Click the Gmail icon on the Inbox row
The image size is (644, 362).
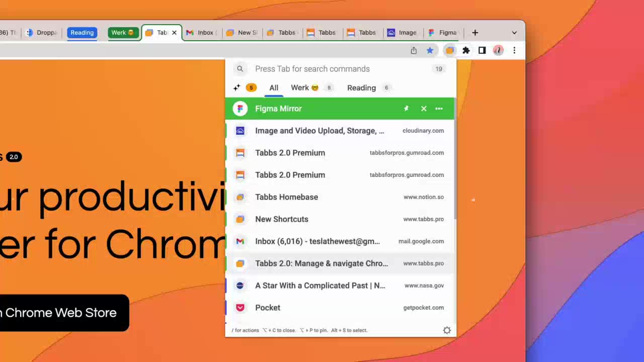point(240,241)
